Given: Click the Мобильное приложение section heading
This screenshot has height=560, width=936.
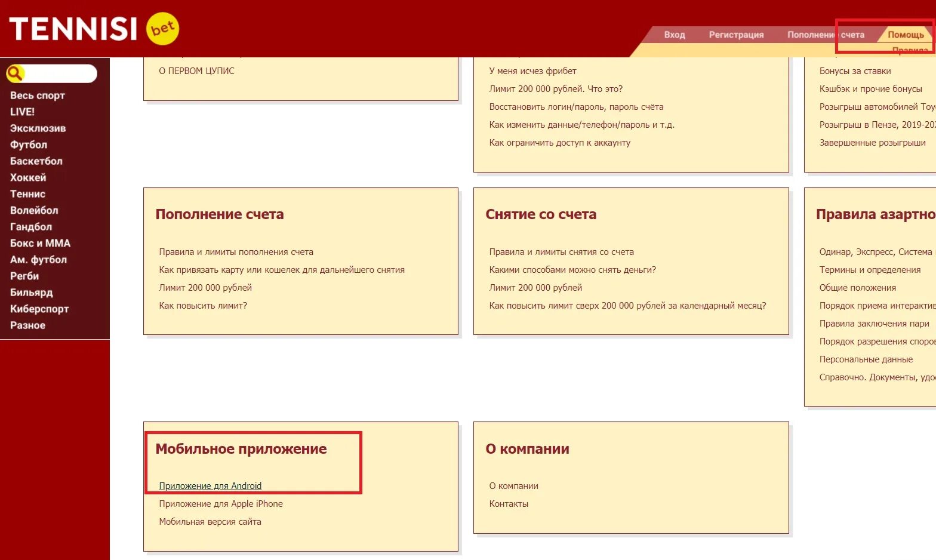Looking at the screenshot, I should click(241, 449).
